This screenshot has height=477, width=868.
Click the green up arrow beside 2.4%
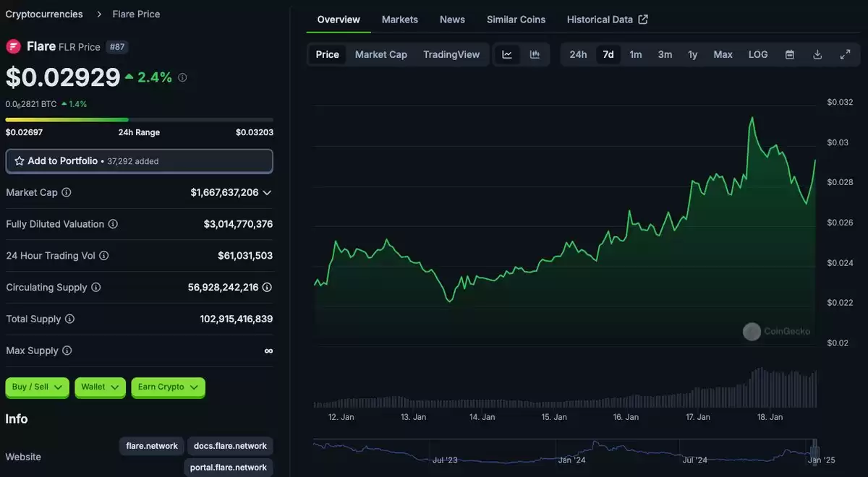129,77
